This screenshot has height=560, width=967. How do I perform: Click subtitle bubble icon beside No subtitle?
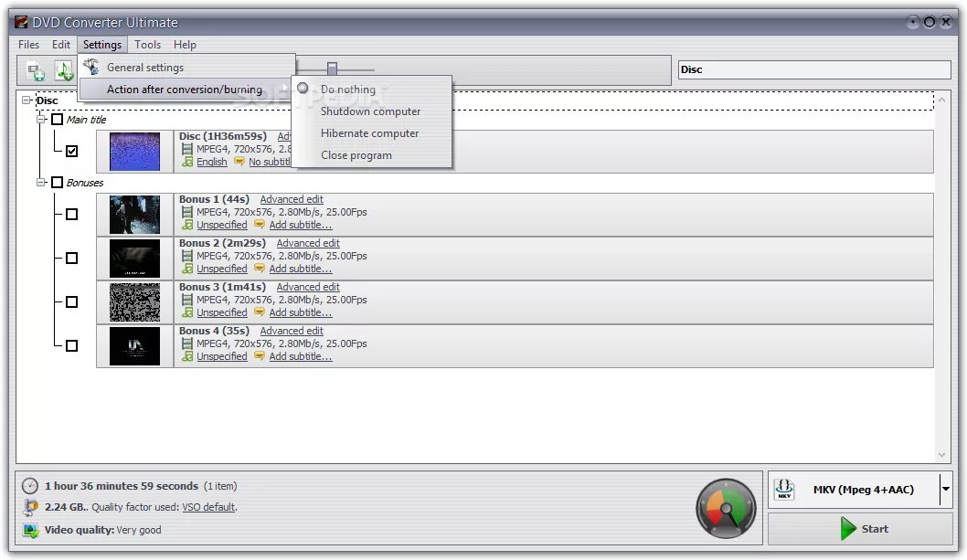(239, 162)
